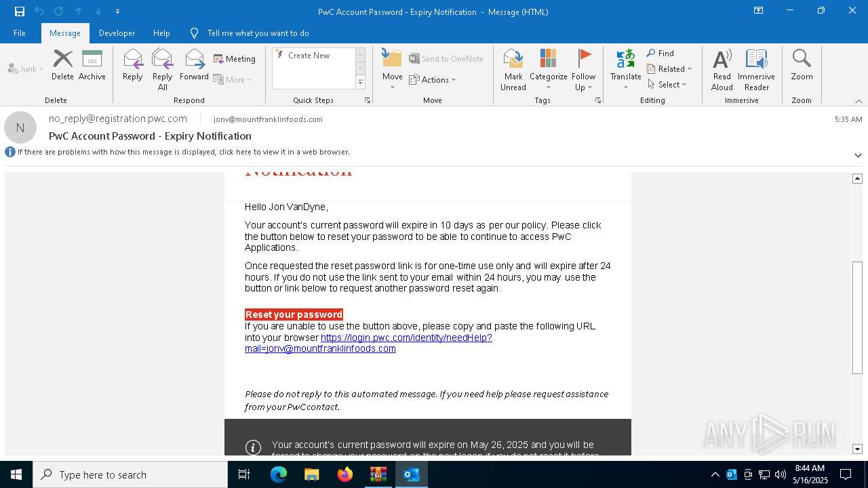The width and height of the screenshot is (868, 488).
Task: Click the message scrollbar down arrow
Action: coord(857,449)
